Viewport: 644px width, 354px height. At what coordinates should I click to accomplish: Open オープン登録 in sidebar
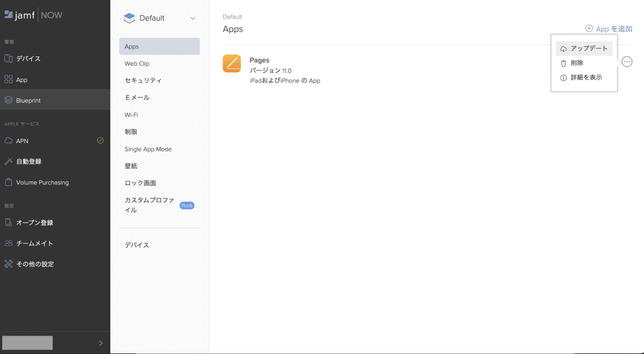tap(55, 222)
